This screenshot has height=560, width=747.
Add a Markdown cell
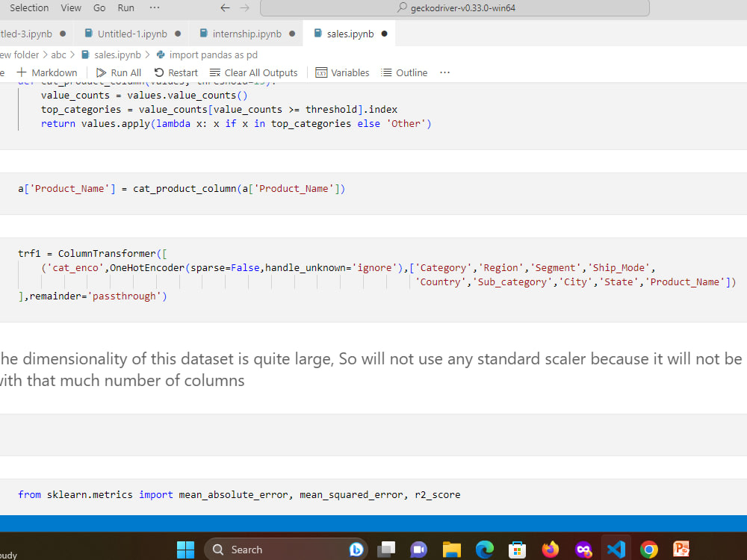pyautogui.click(x=46, y=72)
